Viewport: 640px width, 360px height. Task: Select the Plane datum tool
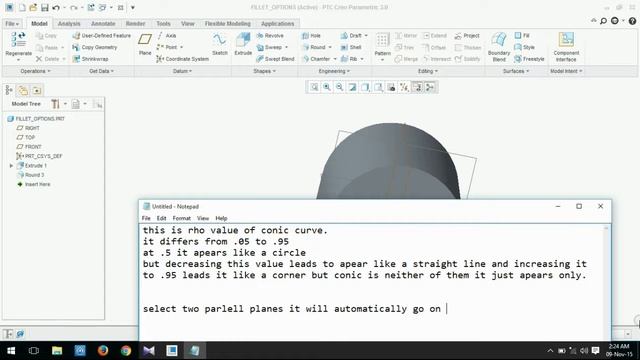[x=145, y=44]
